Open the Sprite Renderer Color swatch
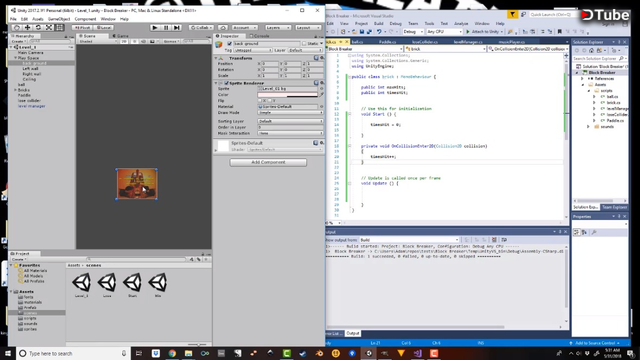The image size is (640, 360). point(288,95)
